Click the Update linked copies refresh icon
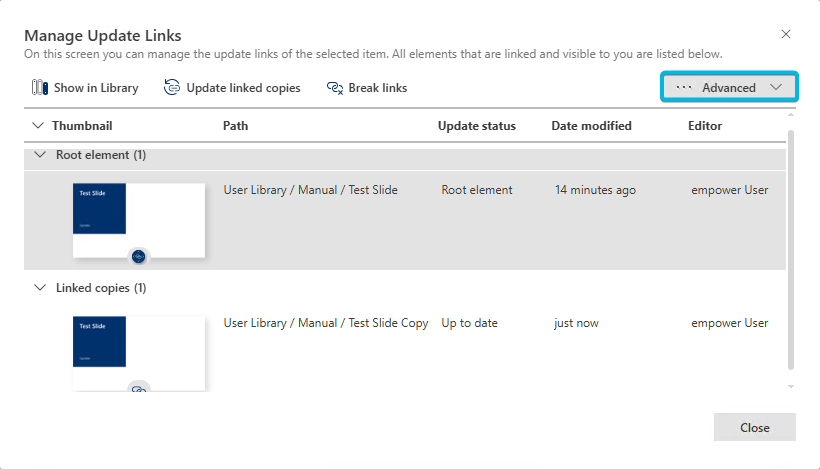 172,87
